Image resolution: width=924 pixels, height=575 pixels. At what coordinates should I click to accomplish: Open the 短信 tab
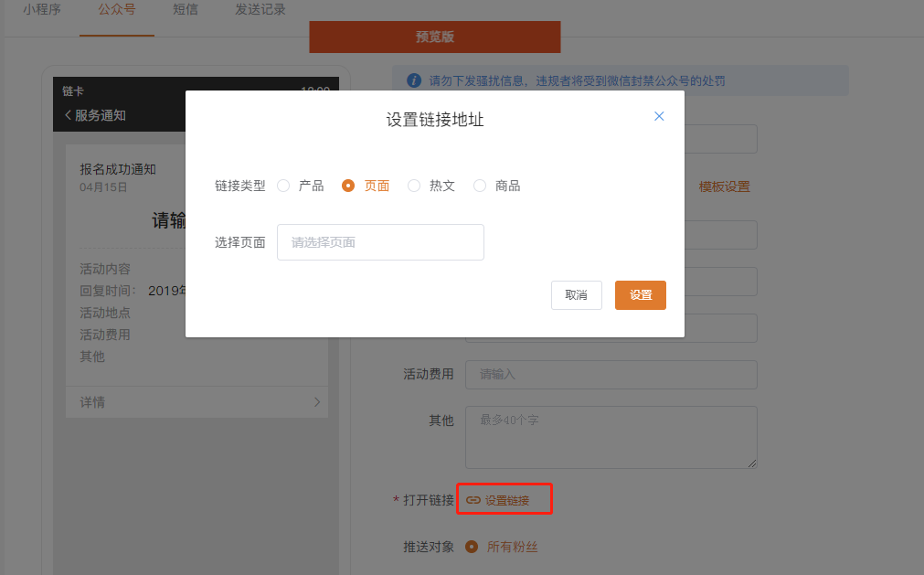tap(186, 10)
